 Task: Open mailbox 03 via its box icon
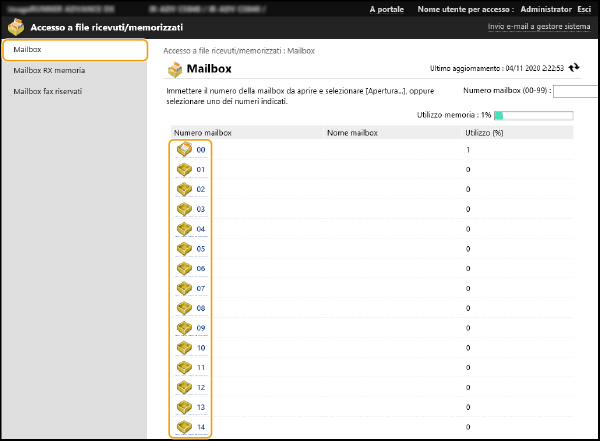click(184, 209)
